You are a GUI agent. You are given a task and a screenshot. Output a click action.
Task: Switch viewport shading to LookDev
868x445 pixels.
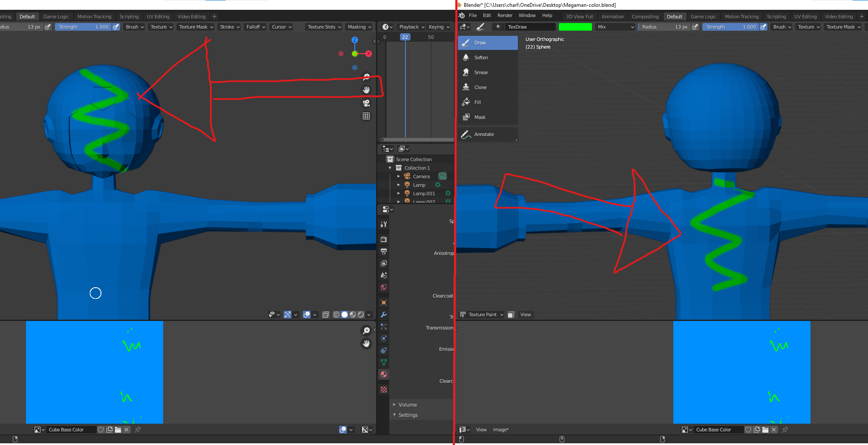click(x=353, y=315)
